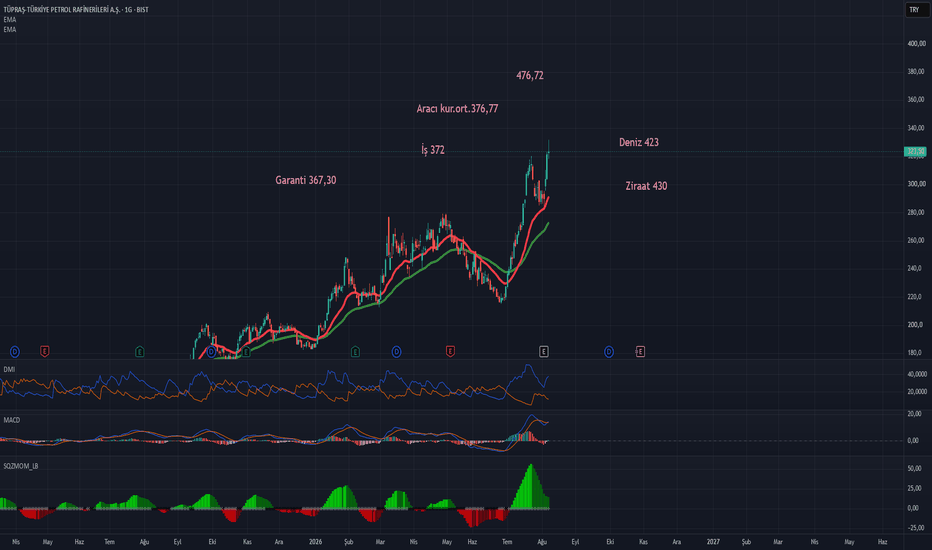Click the 2026 label on time axis

click(x=316, y=542)
